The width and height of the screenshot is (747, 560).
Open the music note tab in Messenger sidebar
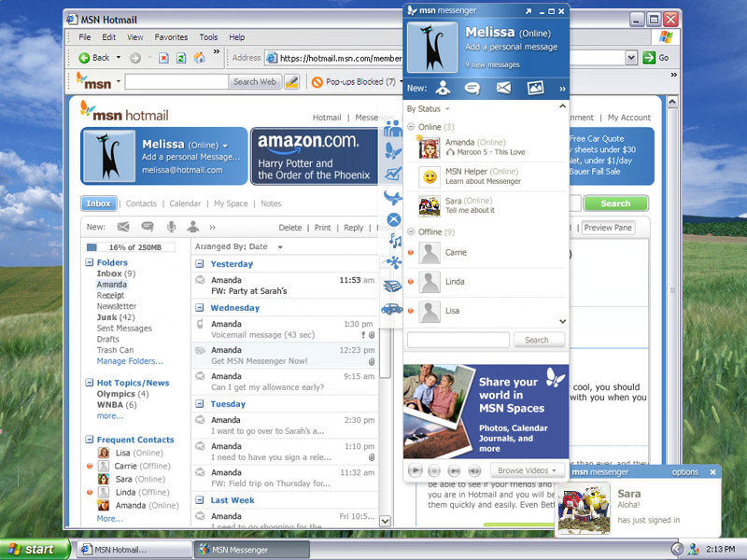pos(394,241)
